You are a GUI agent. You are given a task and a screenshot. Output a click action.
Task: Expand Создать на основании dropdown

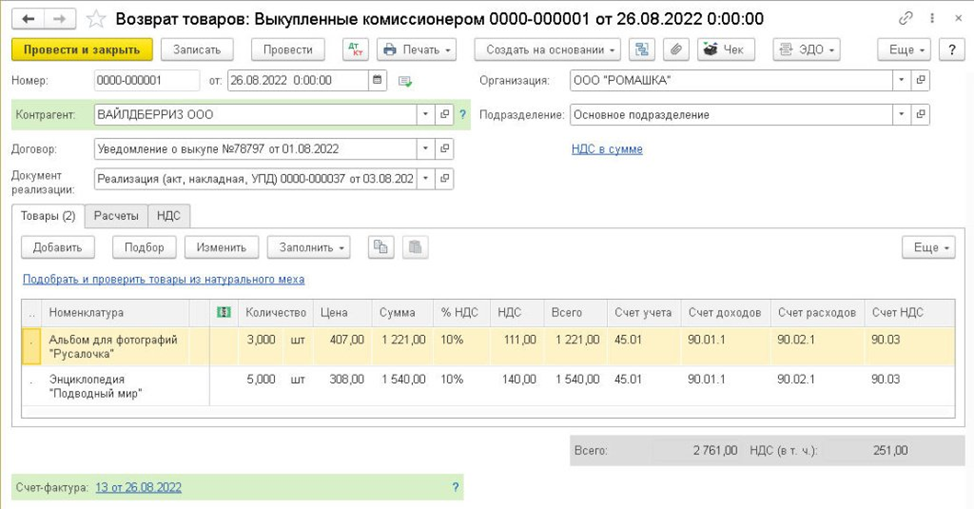[x=547, y=50]
